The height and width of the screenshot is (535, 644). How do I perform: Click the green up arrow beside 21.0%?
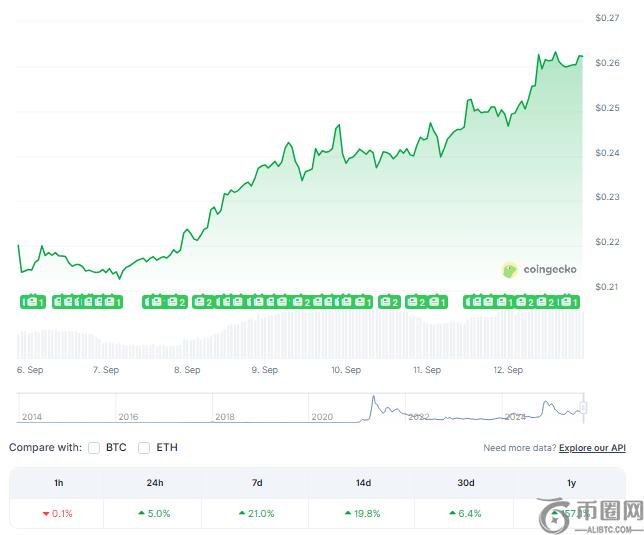pos(241,513)
